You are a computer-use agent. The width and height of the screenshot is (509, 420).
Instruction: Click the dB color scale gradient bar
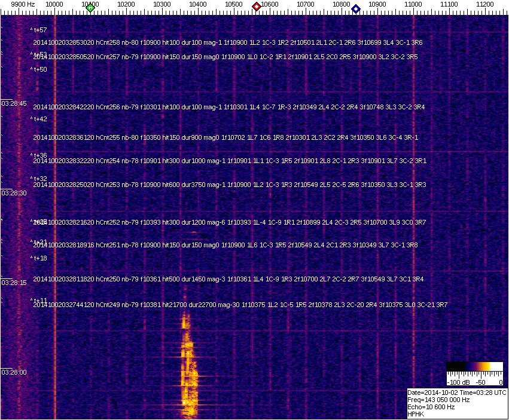click(475, 367)
